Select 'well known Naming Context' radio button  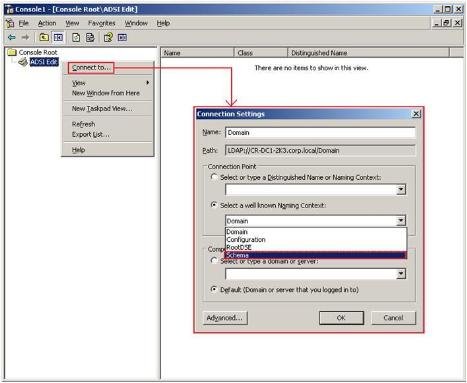coord(214,205)
